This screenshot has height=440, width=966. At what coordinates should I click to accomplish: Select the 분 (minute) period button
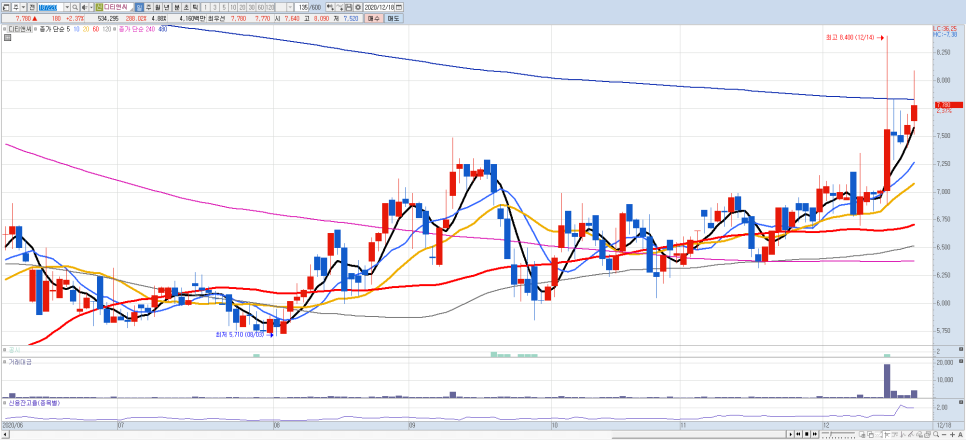[x=177, y=7]
